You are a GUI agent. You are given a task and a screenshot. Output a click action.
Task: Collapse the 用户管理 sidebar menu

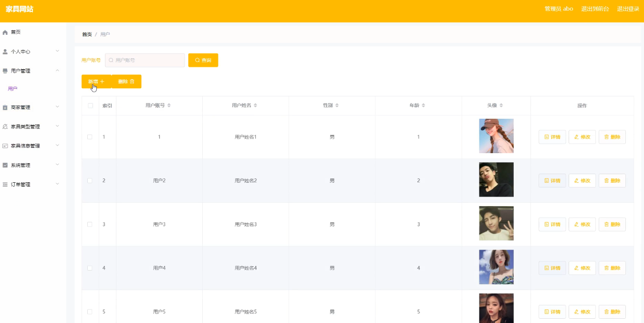pyautogui.click(x=57, y=71)
